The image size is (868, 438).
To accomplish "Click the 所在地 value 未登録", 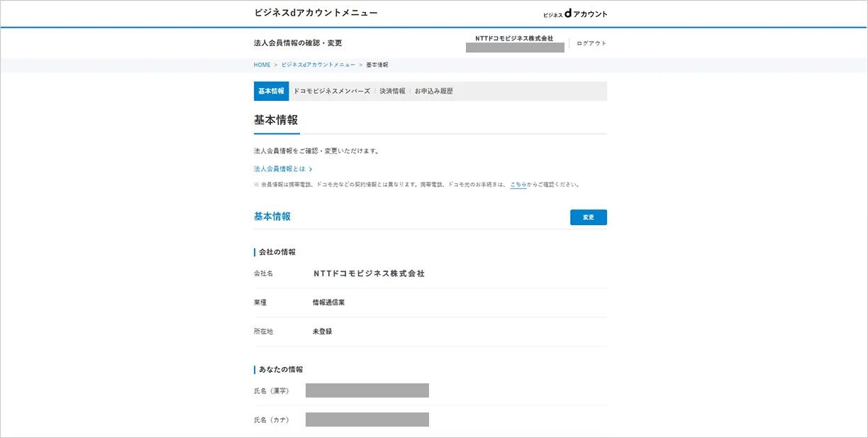I will [x=322, y=332].
